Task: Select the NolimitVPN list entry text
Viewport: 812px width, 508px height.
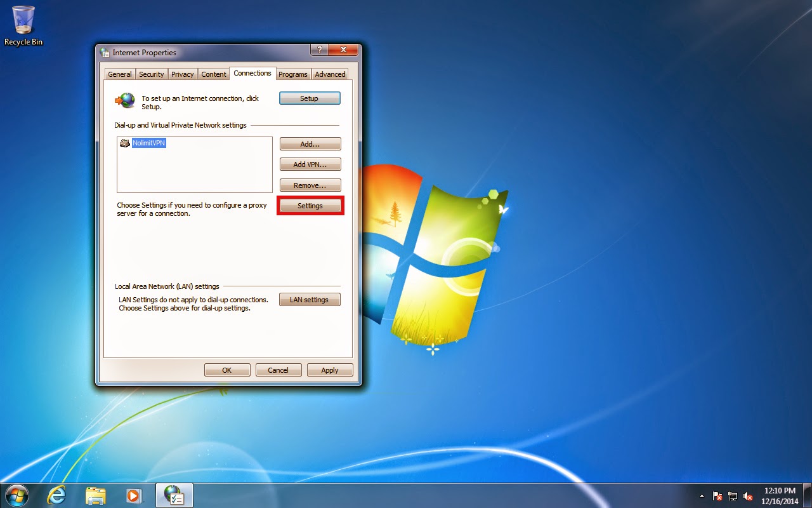Action: click(x=148, y=144)
